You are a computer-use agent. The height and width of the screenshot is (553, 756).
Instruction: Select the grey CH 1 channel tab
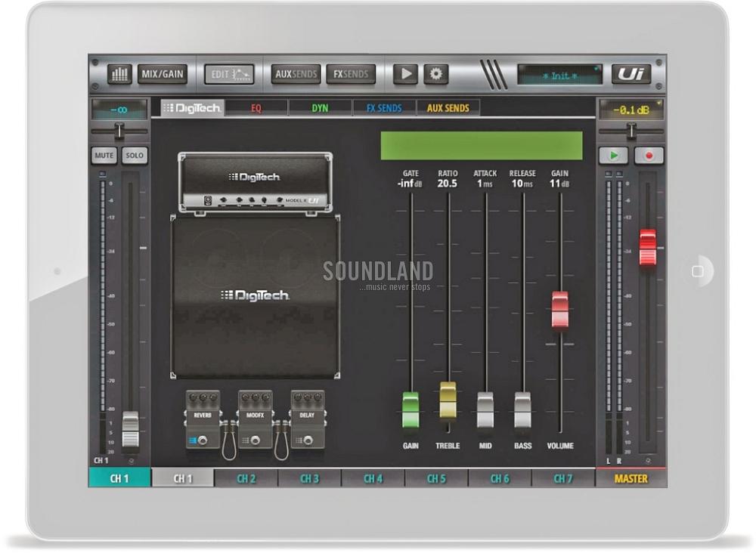(183, 478)
